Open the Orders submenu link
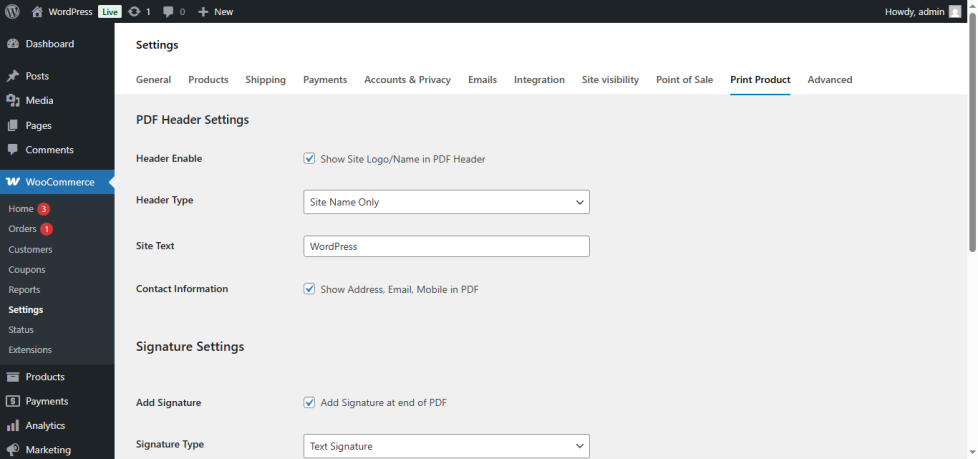This screenshot has height=459, width=978. pos(22,229)
